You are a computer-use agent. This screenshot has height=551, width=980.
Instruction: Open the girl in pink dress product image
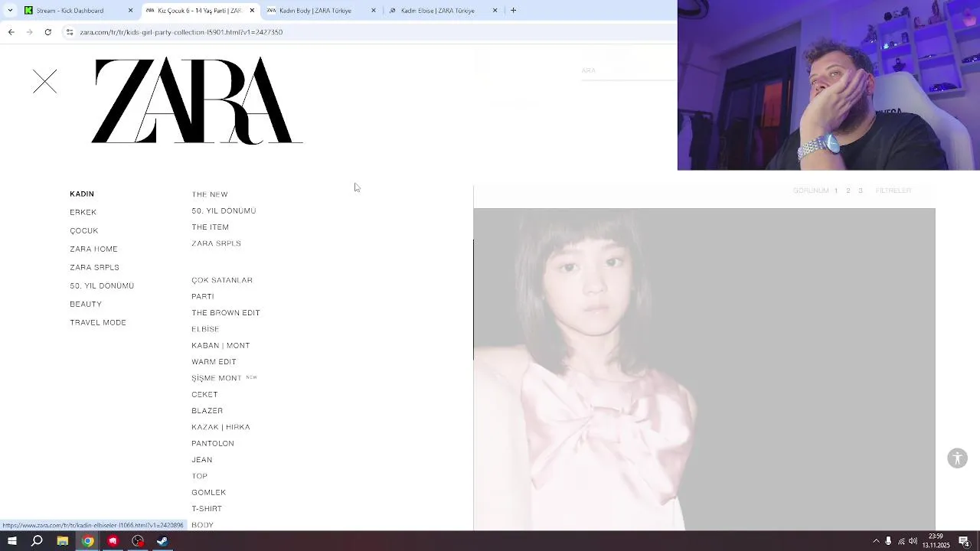tap(704, 369)
